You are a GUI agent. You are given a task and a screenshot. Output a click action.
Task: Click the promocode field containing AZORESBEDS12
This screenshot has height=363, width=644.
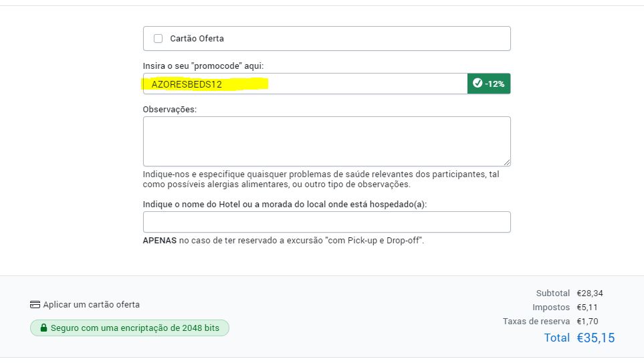coord(305,84)
